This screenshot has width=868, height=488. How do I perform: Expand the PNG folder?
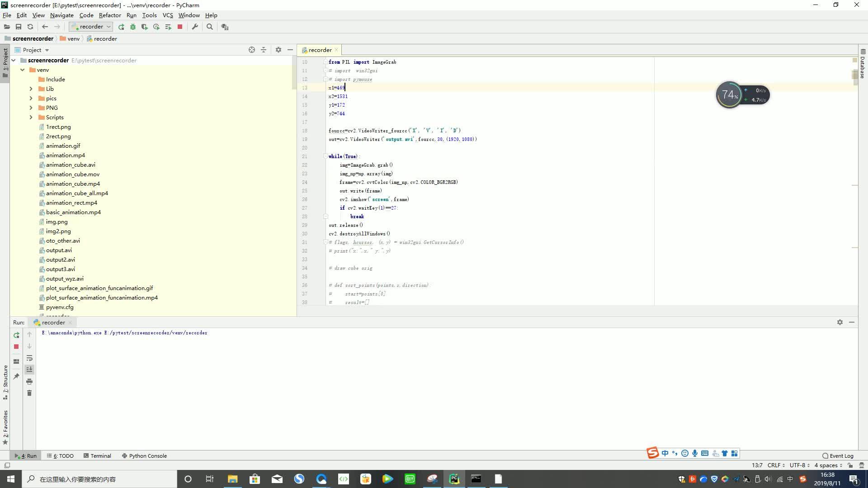tap(31, 108)
